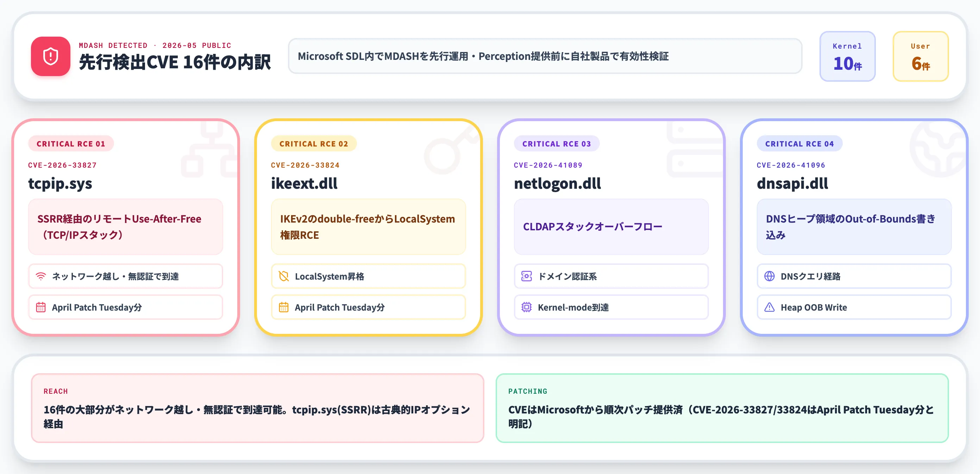Click the warning triangle icon beside Heap OOB Write
Viewport: 980px width, 474px height.
point(769,307)
